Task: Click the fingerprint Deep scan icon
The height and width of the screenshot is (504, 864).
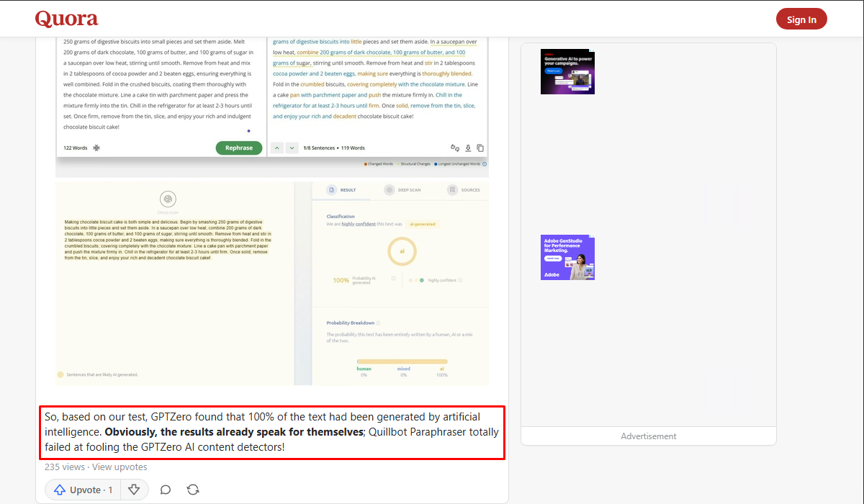Action: point(168,199)
